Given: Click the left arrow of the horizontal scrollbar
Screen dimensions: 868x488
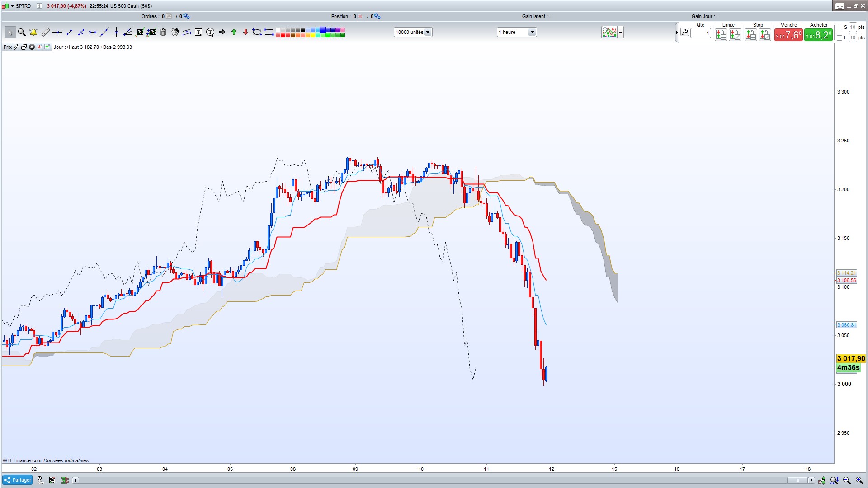Looking at the screenshot, I should click(75, 480).
